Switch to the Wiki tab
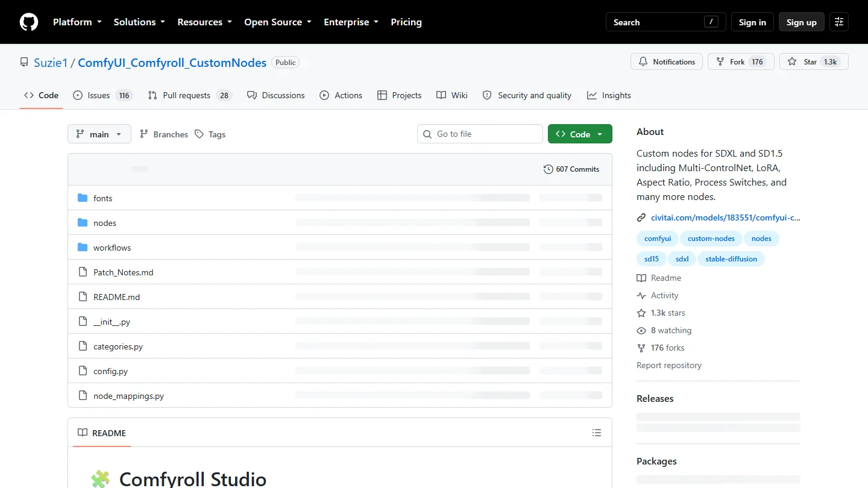The image size is (868, 488). pyautogui.click(x=452, y=95)
